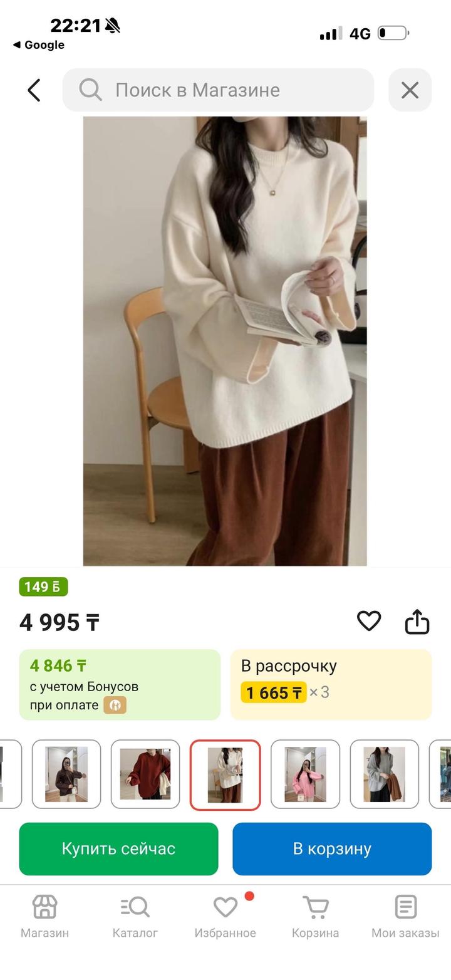Add item to favorites with heart icon

369,621
